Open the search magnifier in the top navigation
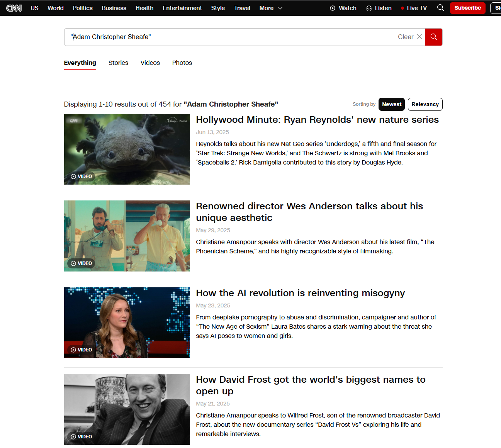Image resolution: width=501 pixels, height=448 pixels. (x=440, y=8)
